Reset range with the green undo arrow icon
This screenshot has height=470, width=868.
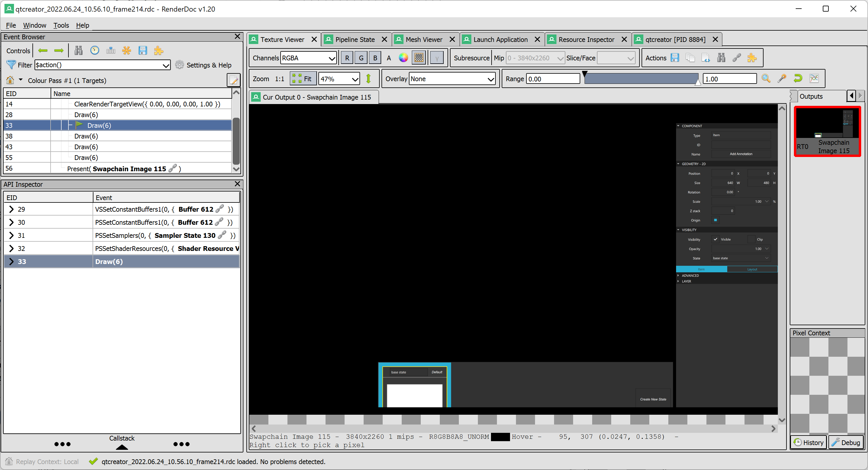798,78
